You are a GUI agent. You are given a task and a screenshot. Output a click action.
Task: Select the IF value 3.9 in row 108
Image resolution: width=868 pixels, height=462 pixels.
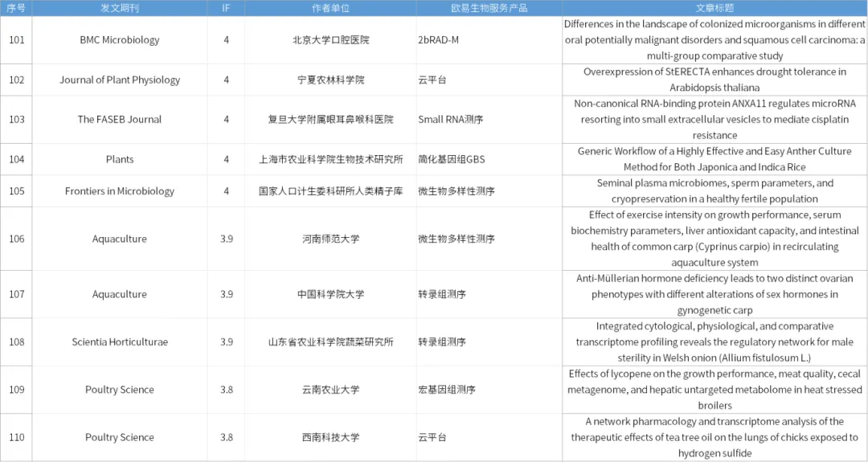tap(226, 342)
